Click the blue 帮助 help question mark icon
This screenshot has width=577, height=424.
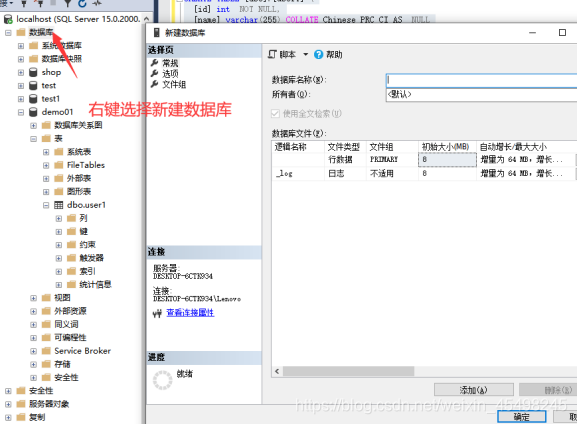click(x=318, y=54)
